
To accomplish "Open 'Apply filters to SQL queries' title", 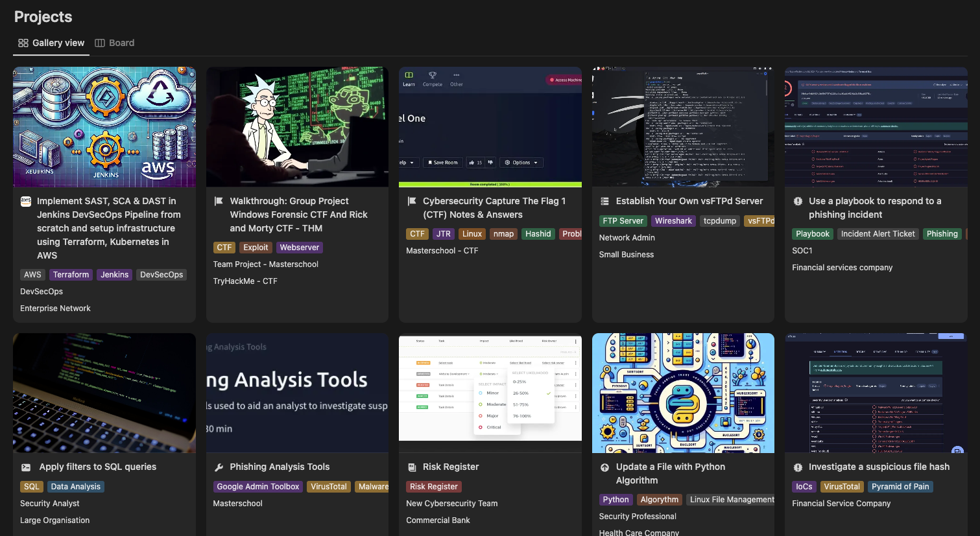I will click(98, 467).
